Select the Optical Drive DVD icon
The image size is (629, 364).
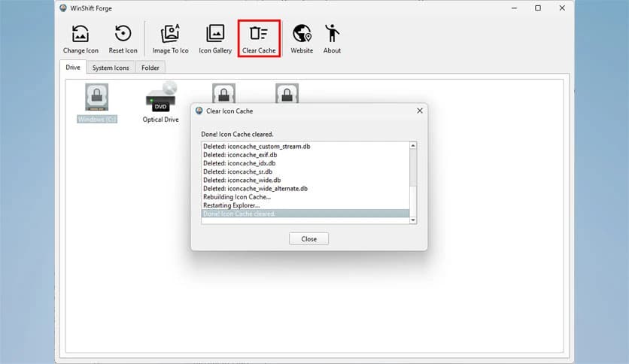tap(161, 96)
